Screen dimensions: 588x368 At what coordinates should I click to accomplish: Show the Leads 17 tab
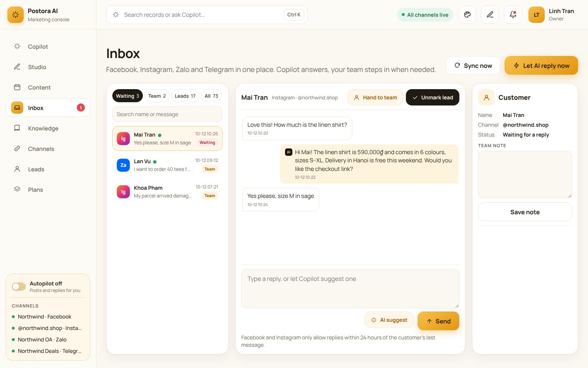click(x=185, y=96)
